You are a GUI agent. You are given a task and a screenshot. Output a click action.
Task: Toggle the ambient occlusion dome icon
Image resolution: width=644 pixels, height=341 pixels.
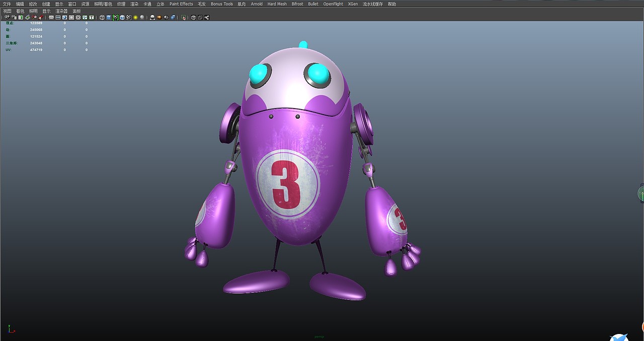152,17
